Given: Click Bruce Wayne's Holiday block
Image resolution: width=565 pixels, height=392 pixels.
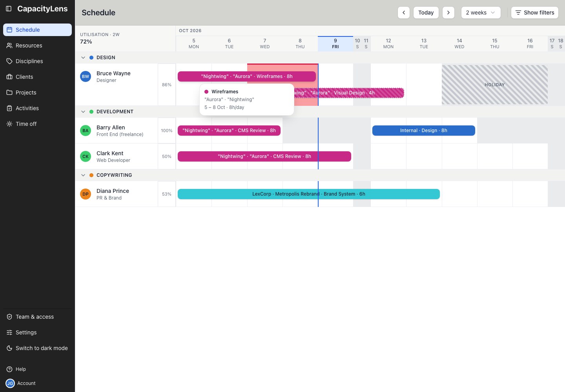Looking at the screenshot, I should pyautogui.click(x=495, y=85).
